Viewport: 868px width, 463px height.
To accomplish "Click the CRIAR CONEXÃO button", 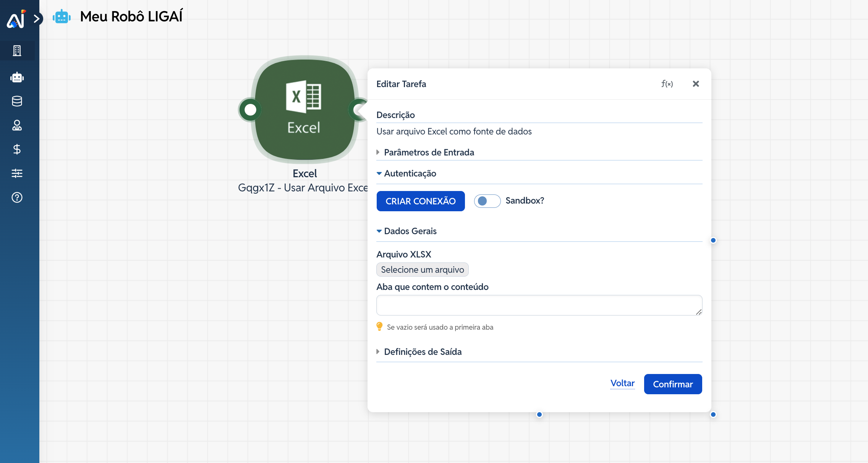I will click(420, 201).
